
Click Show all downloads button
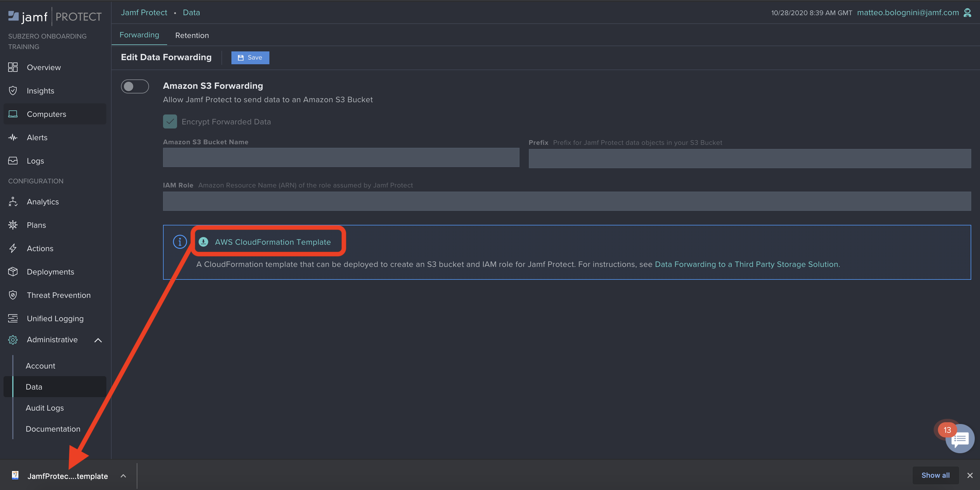(935, 475)
